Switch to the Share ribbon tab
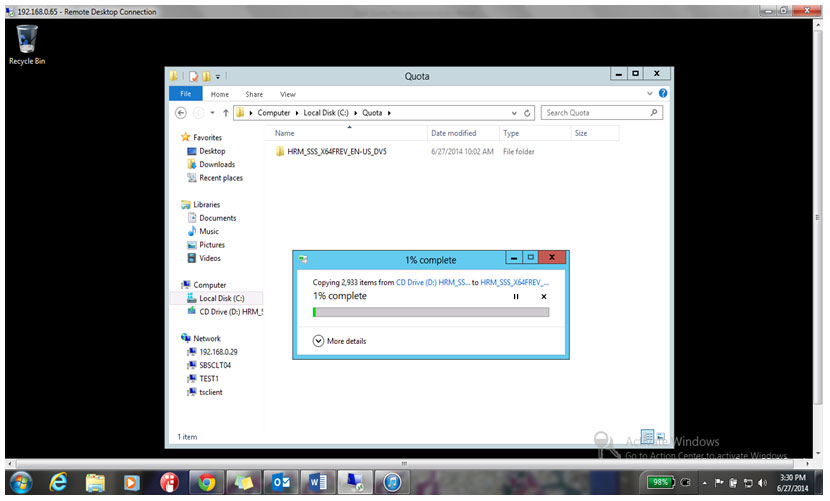Screen dimensions: 830x501 tap(254, 94)
